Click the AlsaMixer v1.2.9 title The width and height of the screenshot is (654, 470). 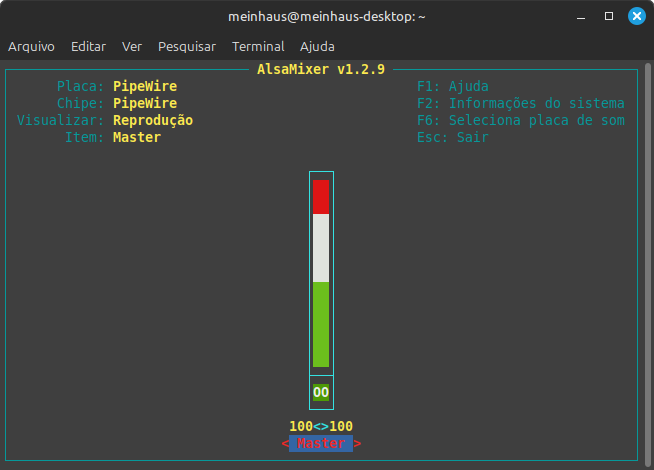click(321, 69)
